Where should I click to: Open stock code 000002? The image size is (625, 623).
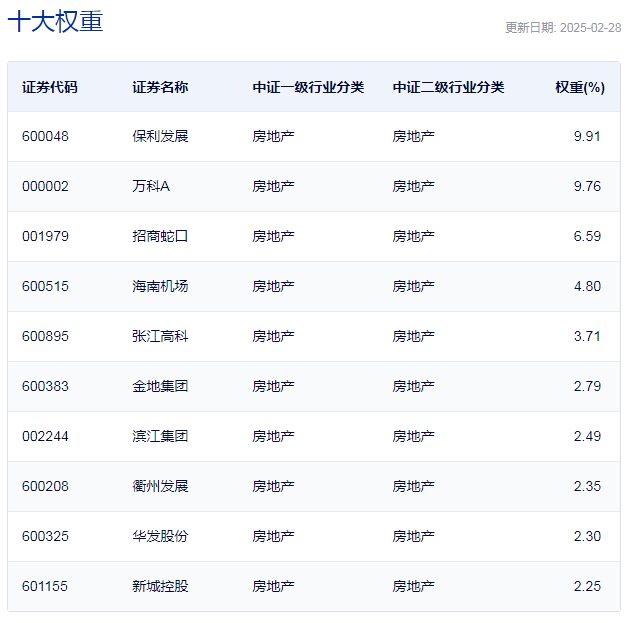[45, 186]
